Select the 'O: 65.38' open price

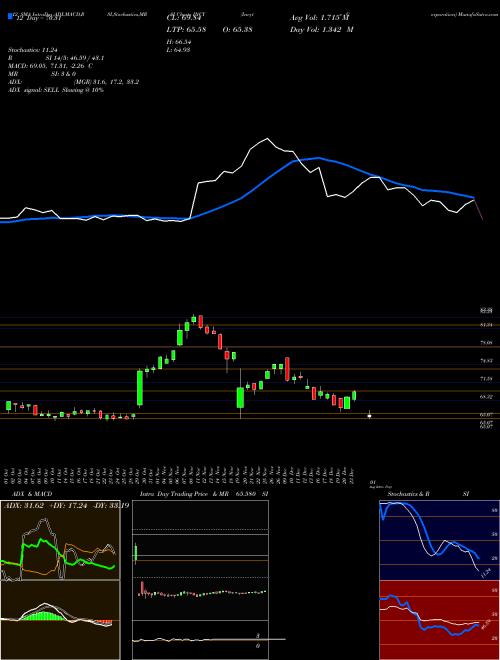pos(237,30)
